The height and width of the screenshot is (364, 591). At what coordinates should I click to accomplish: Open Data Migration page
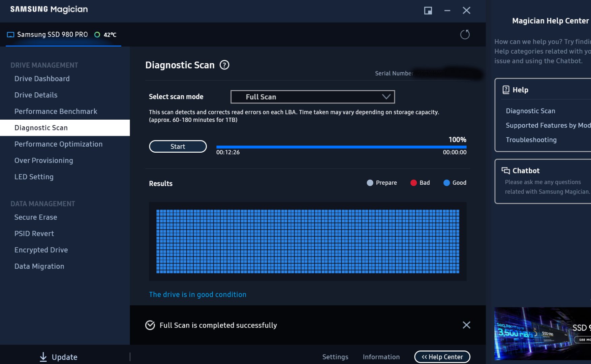[39, 266]
